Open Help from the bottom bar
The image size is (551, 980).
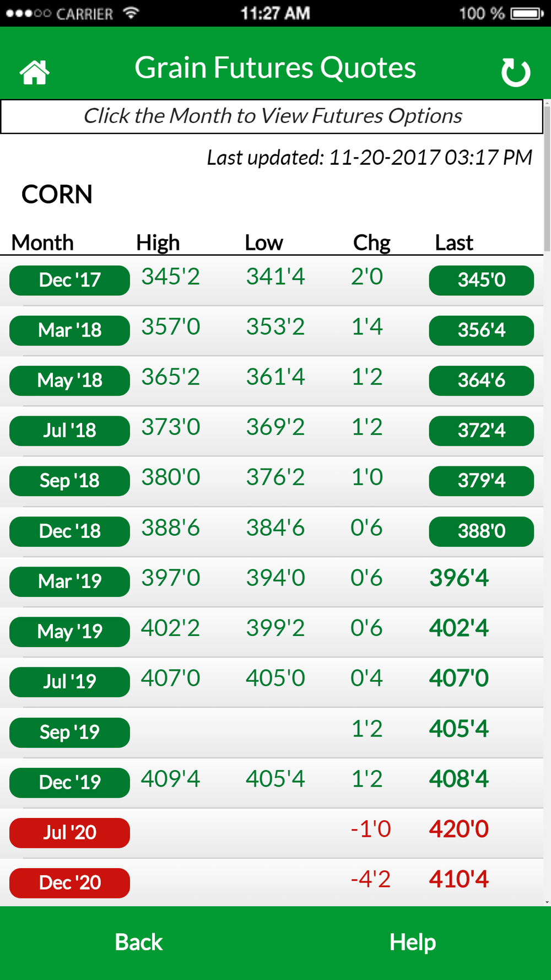pyautogui.click(x=413, y=943)
